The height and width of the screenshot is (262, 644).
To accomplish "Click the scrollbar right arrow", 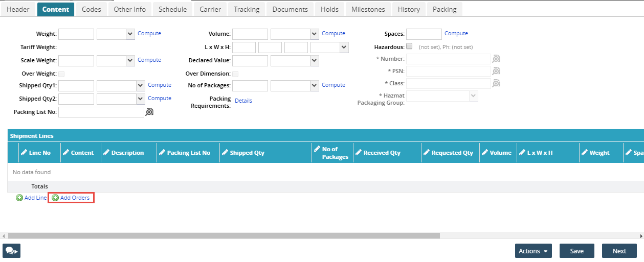I will (641, 236).
